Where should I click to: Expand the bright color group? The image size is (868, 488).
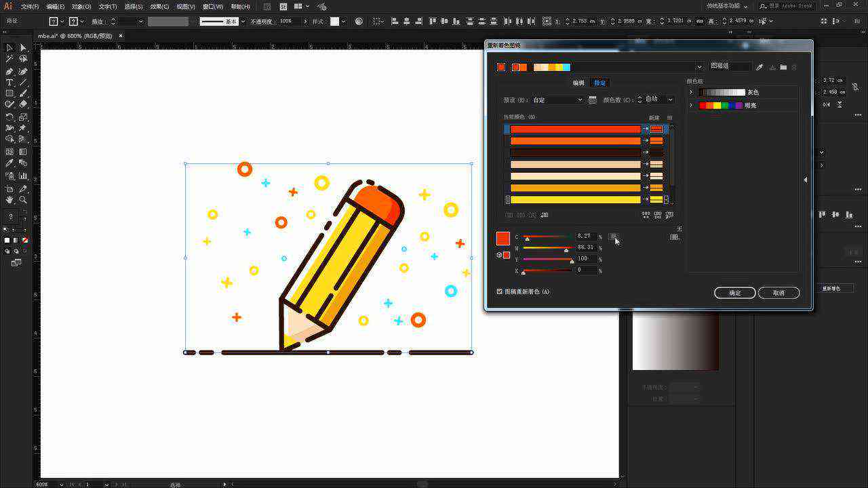click(x=691, y=105)
